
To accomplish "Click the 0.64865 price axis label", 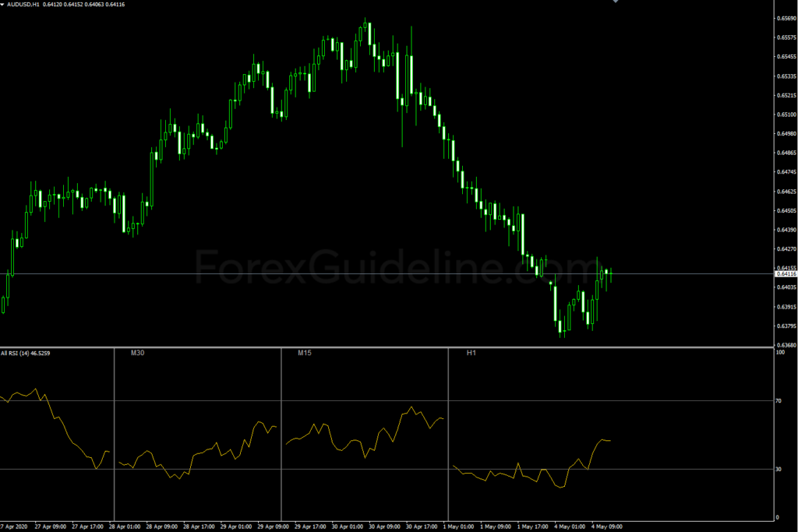I will [786, 153].
